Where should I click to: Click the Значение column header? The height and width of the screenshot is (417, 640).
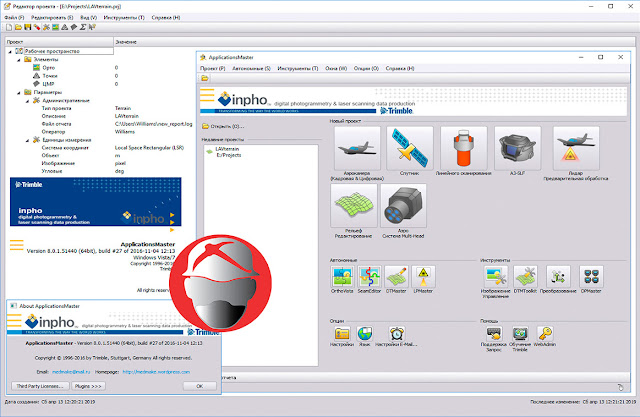[373, 42]
